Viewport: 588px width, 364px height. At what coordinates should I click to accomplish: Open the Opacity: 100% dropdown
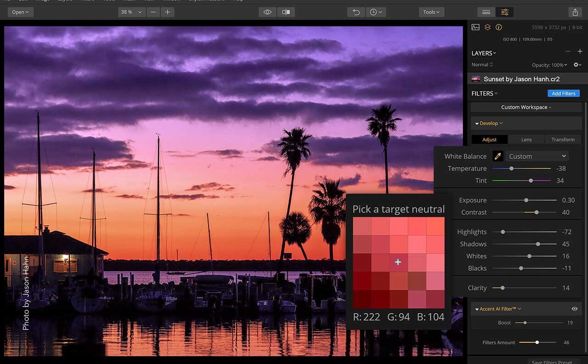(x=549, y=65)
